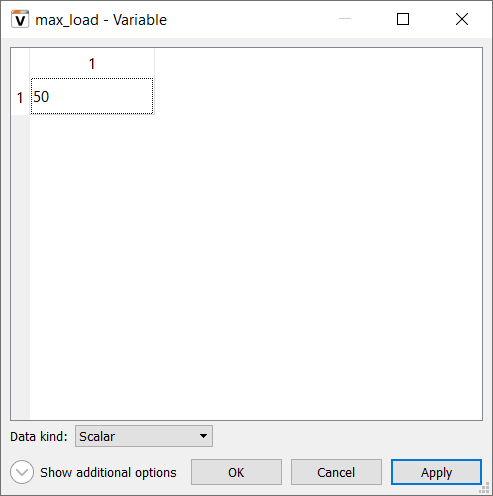Select row header 1 in the table
This screenshot has height=496, width=493.
pyautogui.click(x=20, y=97)
